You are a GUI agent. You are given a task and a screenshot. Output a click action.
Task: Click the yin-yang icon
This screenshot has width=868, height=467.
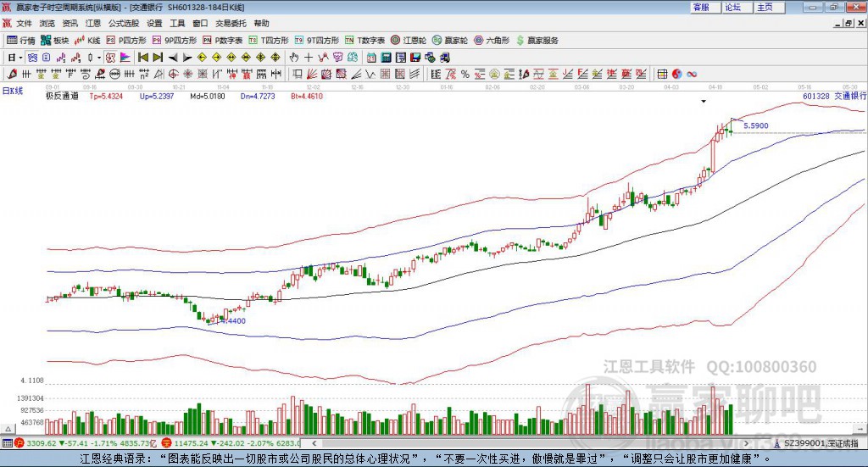tap(677, 74)
